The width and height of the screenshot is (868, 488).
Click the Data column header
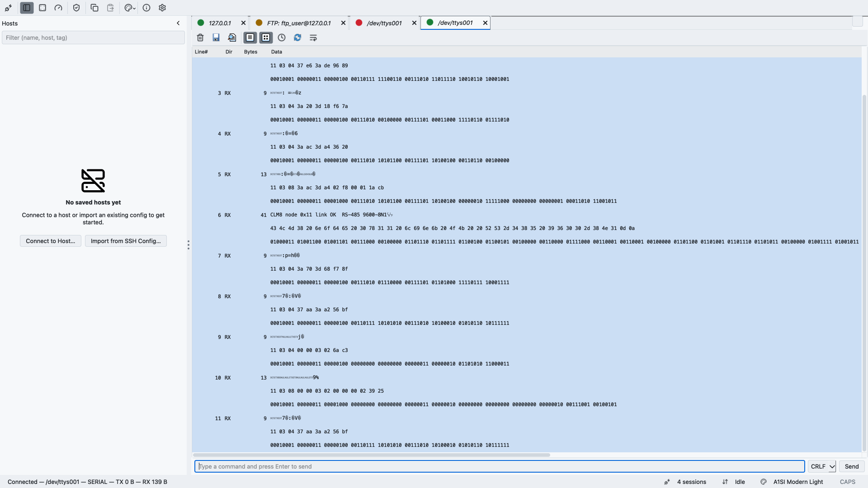pyautogui.click(x=276, y=52)
